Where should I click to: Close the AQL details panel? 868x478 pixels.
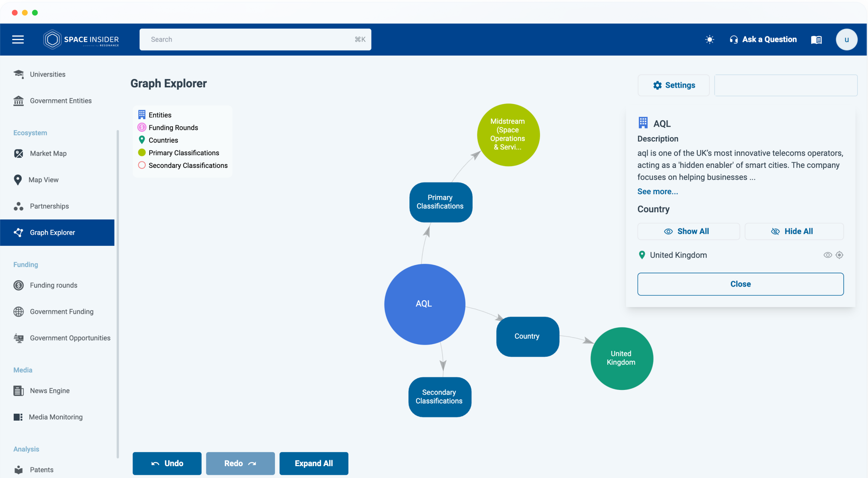(x=740, y=284)
